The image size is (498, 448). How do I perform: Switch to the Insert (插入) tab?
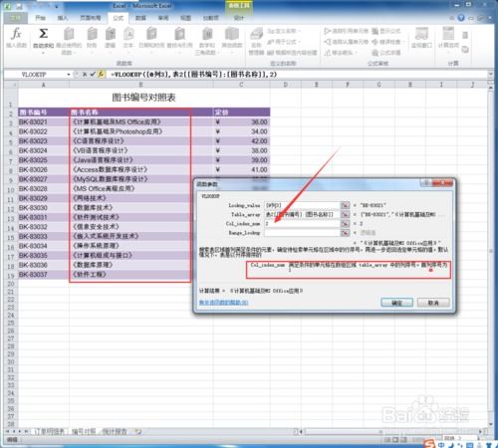tap(63, 18)
